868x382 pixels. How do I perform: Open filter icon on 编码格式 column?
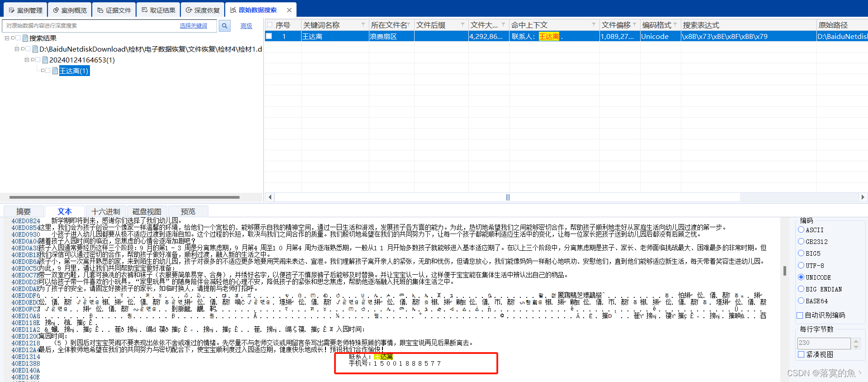[x=675, y=25]
